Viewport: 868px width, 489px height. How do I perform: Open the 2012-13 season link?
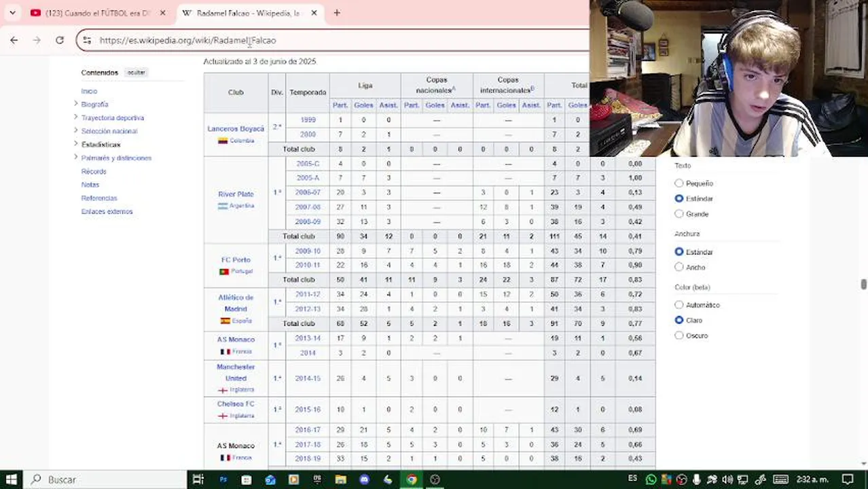[308, 309]
